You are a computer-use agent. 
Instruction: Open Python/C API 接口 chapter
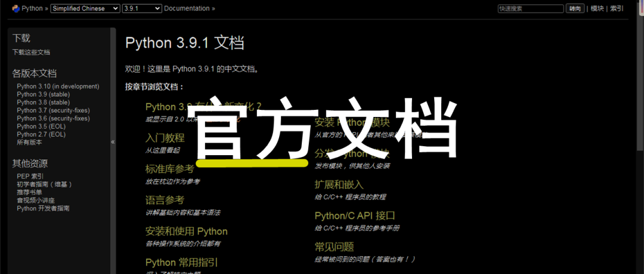(x=355, y=215)
